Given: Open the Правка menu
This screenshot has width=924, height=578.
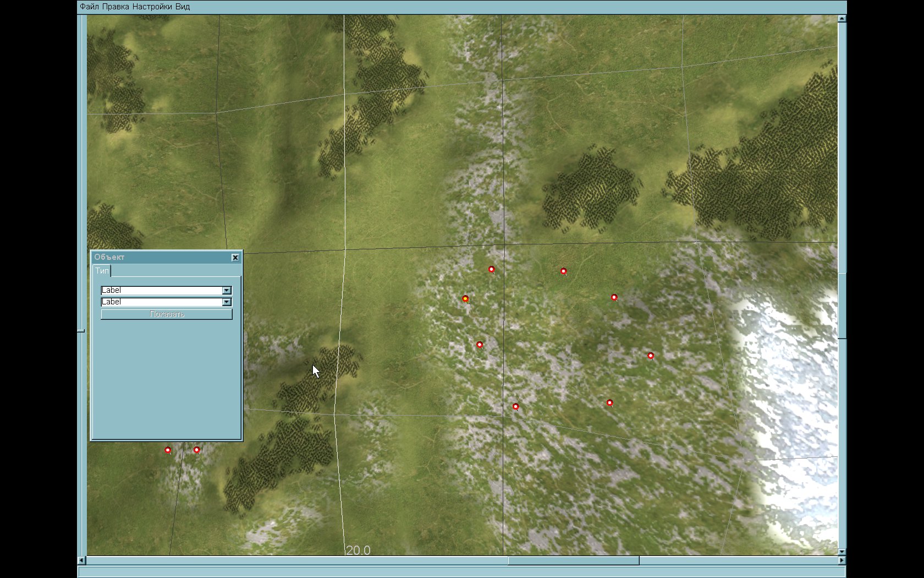Looking at the screenshot, I should pos(116,7).
